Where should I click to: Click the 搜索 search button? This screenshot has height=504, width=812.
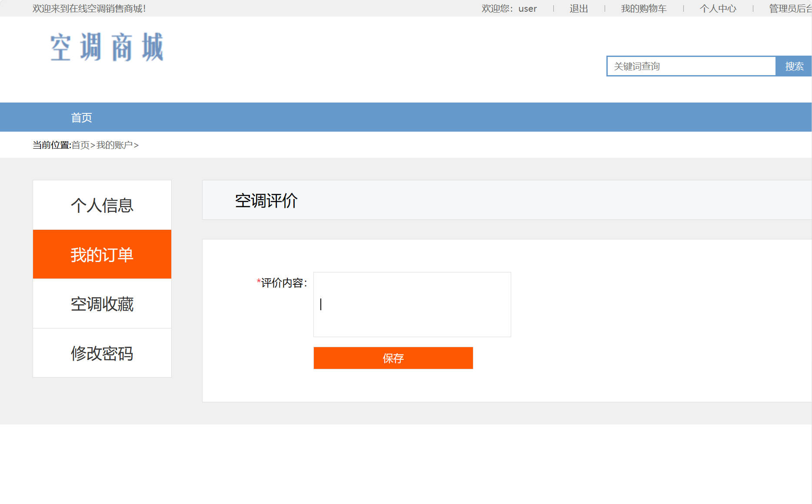(794, 66)
